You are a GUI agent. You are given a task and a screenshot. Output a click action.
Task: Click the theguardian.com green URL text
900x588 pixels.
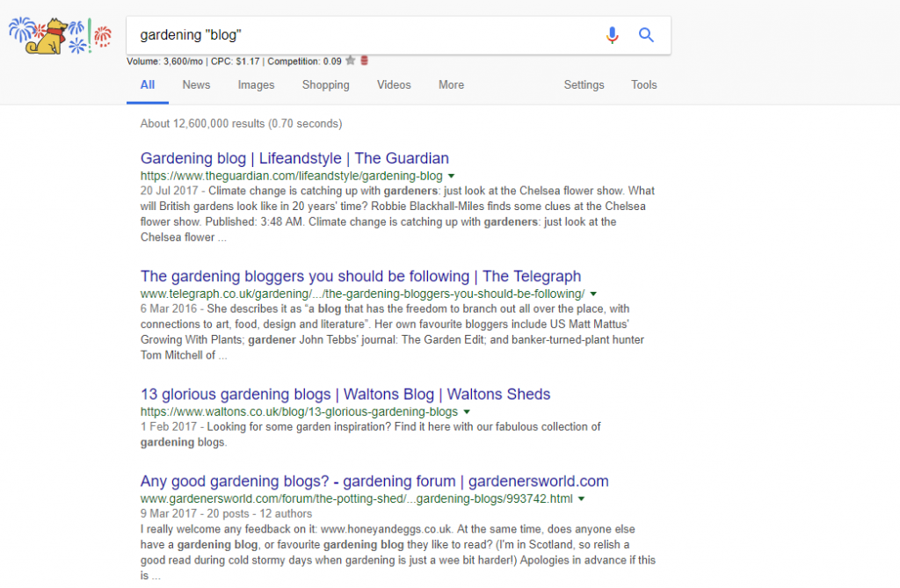coord(292,176)
